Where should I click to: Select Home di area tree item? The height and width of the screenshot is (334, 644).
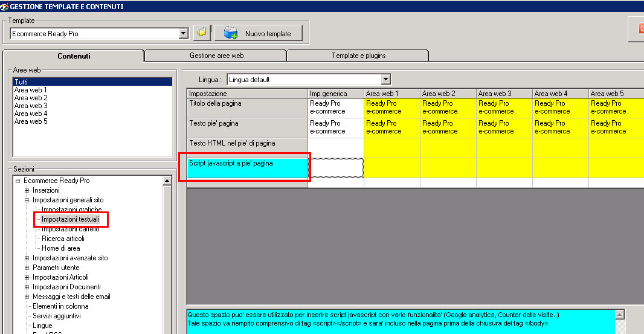tap(61, 248)
